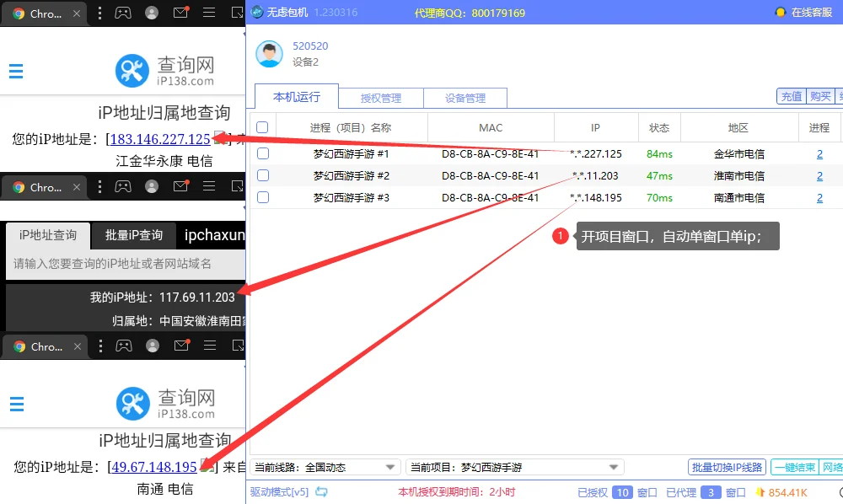
Task: Open mail icon in bottom browser window
Action: pos(182,346)
